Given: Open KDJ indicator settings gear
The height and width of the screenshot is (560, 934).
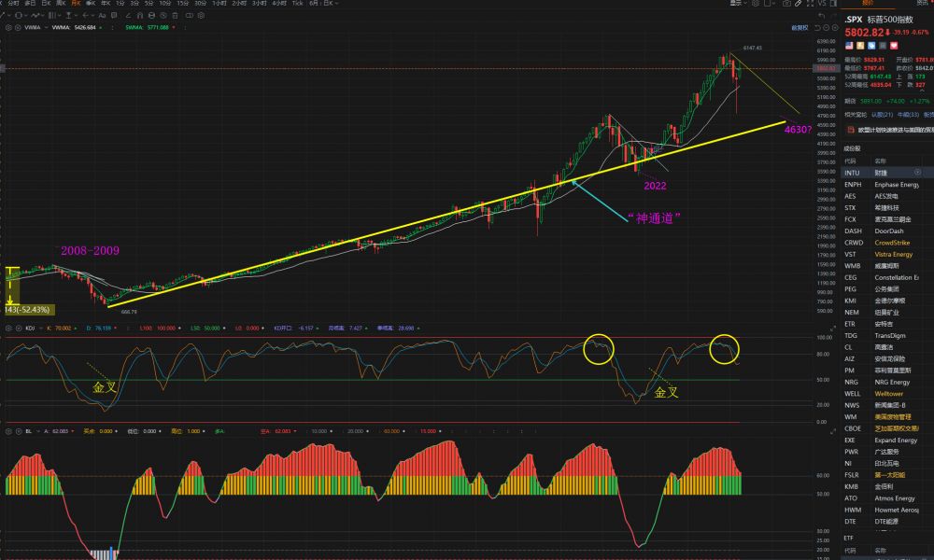Looking at the screenshot, I should point(8,328).
